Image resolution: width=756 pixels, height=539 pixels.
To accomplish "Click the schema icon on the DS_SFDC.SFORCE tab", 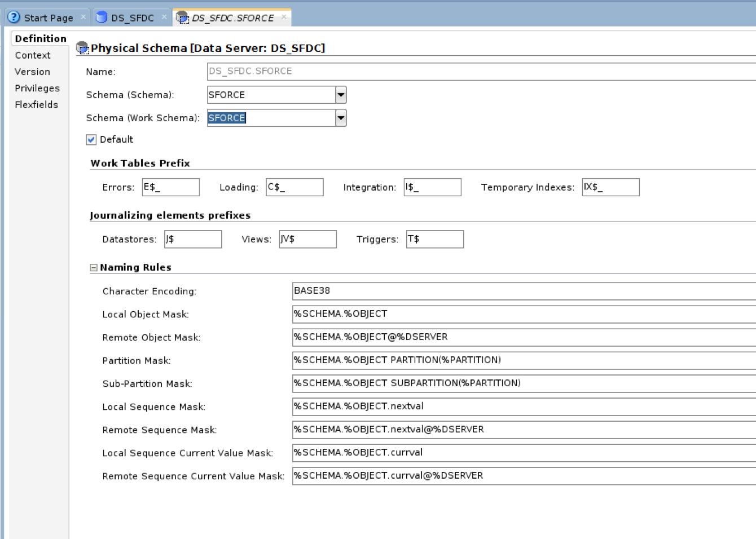I will pos(182,17).
